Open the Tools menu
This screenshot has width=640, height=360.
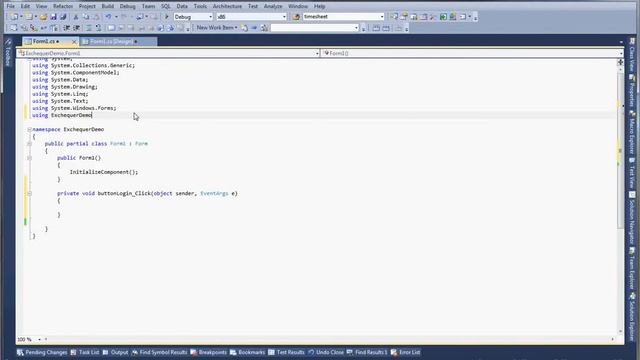click(200, 6)
